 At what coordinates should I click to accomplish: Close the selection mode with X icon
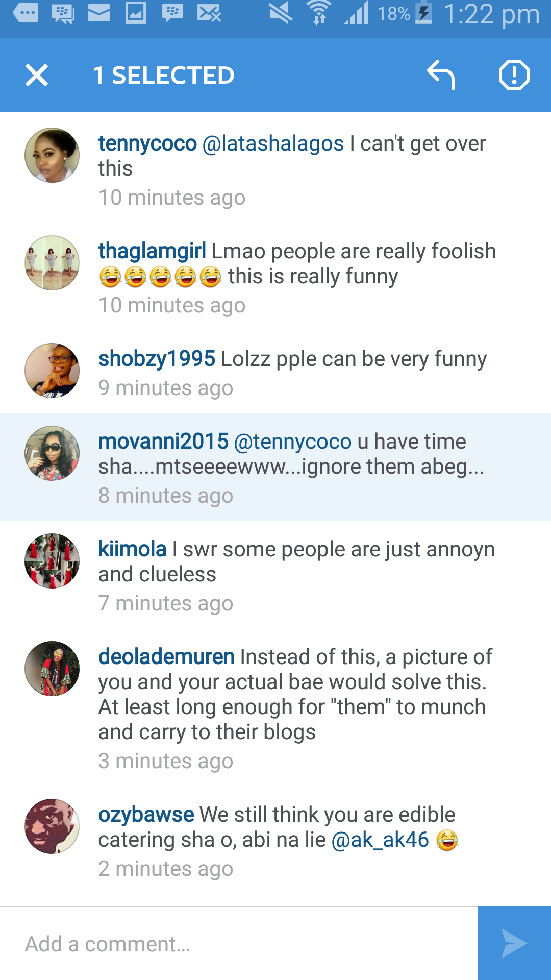coord(37,76)
